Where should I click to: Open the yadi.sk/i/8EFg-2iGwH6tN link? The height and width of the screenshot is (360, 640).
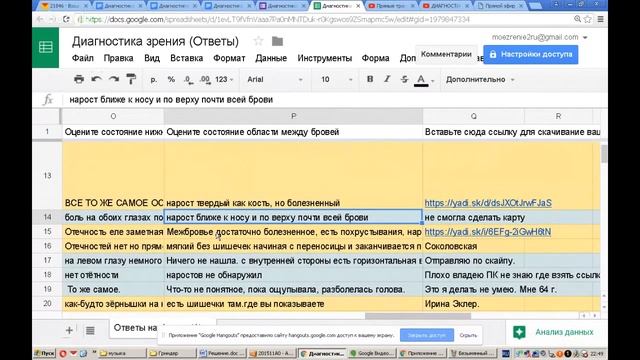pyautogui.click(x=487, y=232)
